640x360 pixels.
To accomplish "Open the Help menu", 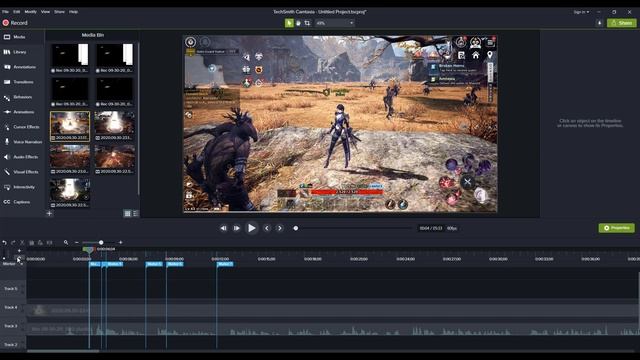I will [x=73, y=12].
